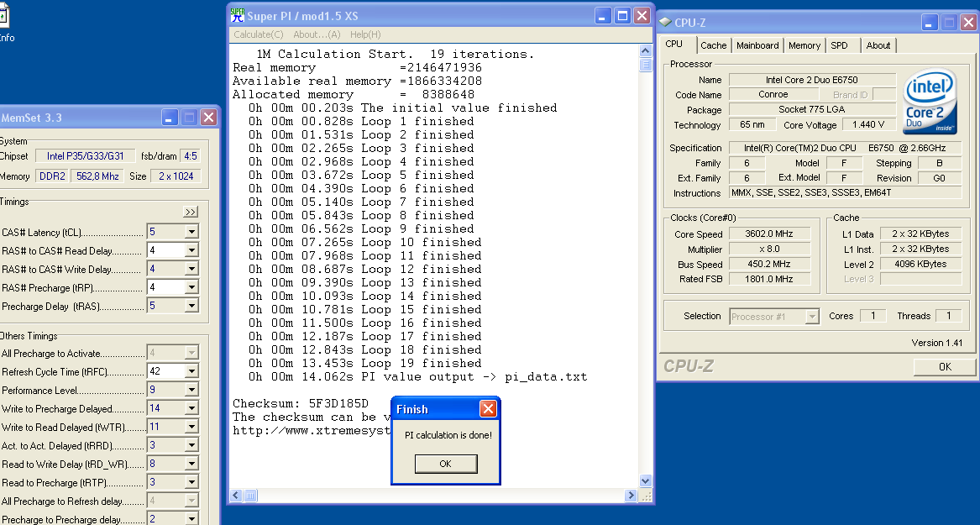Screen dimensions: 980x525
Task: Click the CPU-Z title bar icon
Action: coord(665,23)
